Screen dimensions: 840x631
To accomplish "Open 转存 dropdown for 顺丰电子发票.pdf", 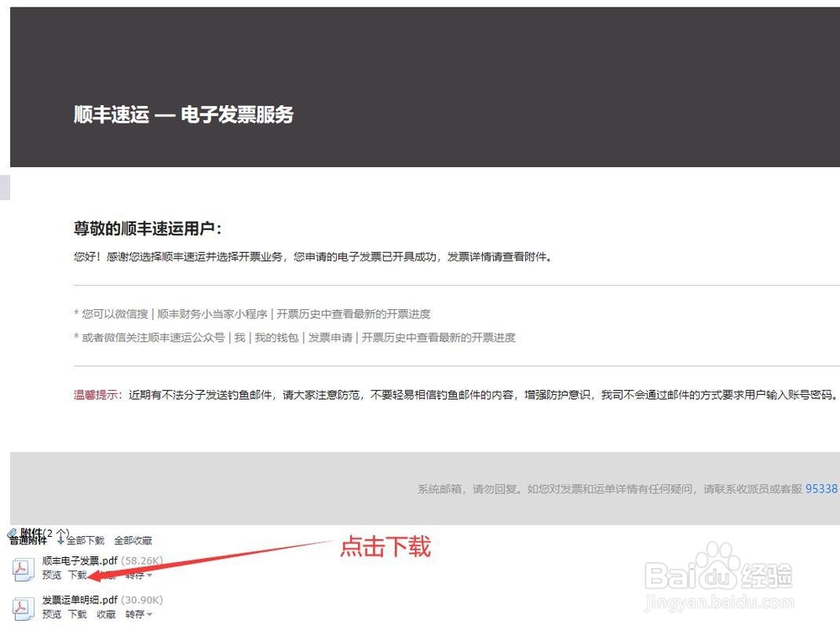I will [139, 576].
